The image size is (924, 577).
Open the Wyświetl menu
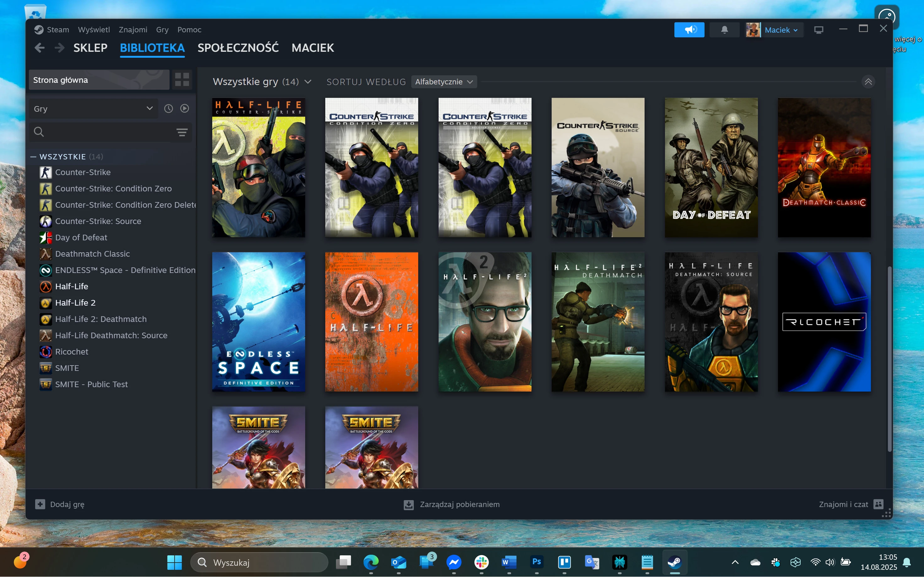tap(94, 30)
